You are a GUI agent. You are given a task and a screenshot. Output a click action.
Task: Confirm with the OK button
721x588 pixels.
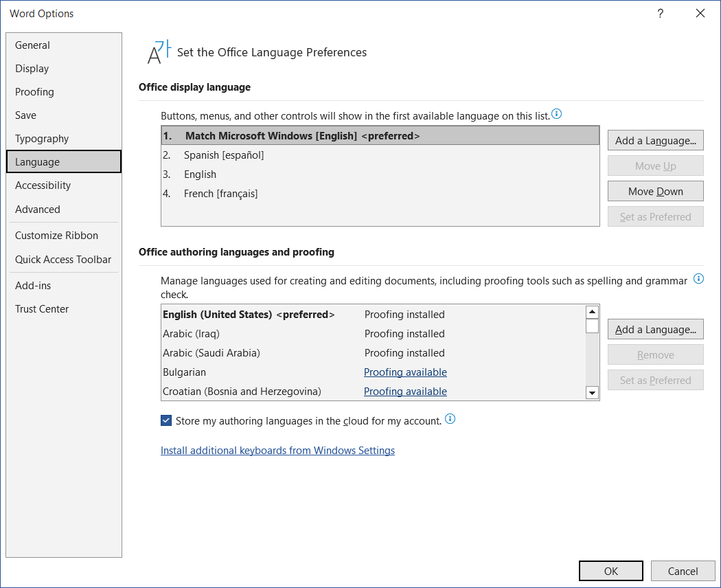click(x=610, y=571)
